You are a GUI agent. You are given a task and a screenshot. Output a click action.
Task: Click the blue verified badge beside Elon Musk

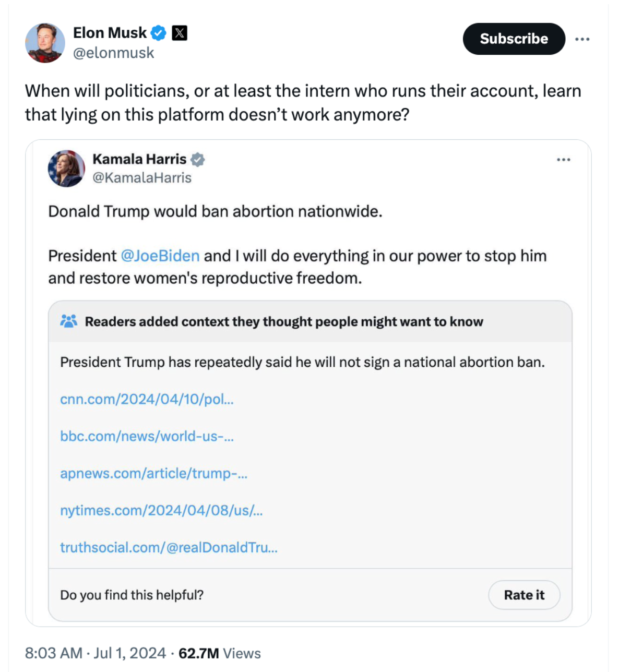pyautogui.click(x=159, y=33)
